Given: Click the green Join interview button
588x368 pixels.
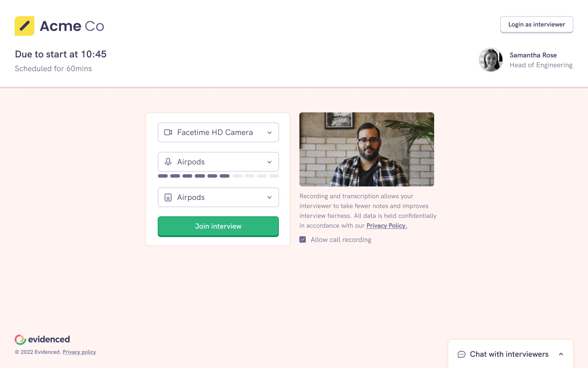Looking at the screenshot, I should 218,226.
